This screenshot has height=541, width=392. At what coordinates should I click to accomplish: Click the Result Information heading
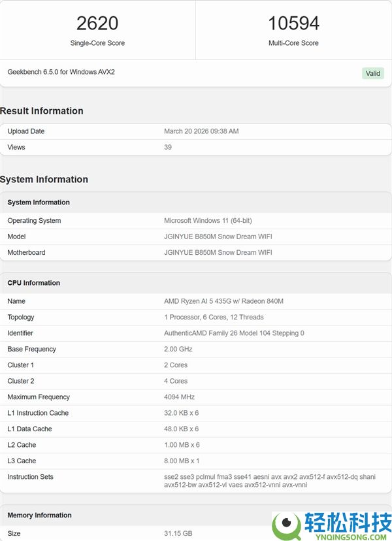(x=41, y=111)
